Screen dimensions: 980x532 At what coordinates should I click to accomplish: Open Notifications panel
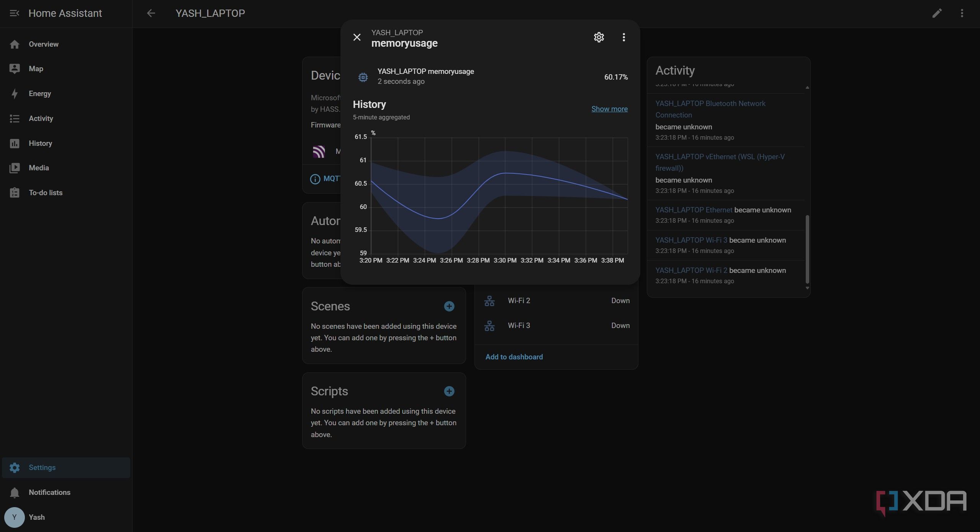[66, 493]
